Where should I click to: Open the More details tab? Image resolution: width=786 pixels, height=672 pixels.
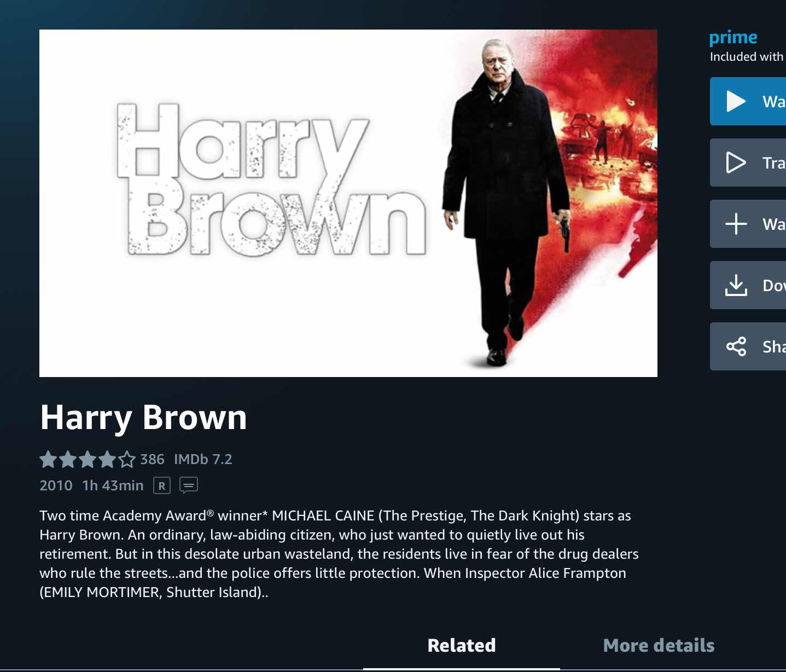point(659,646)
